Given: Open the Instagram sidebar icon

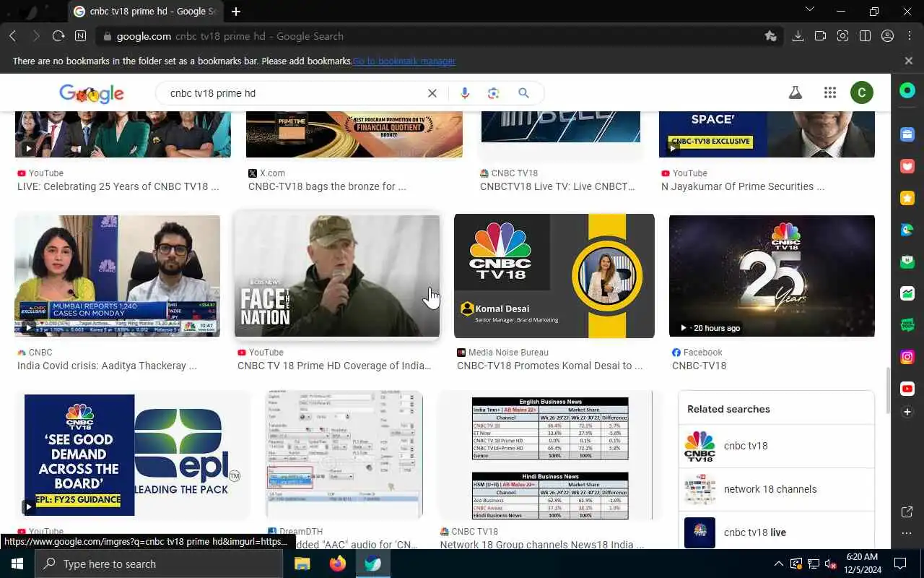Looking at the screenshot, I should (907, 357).
